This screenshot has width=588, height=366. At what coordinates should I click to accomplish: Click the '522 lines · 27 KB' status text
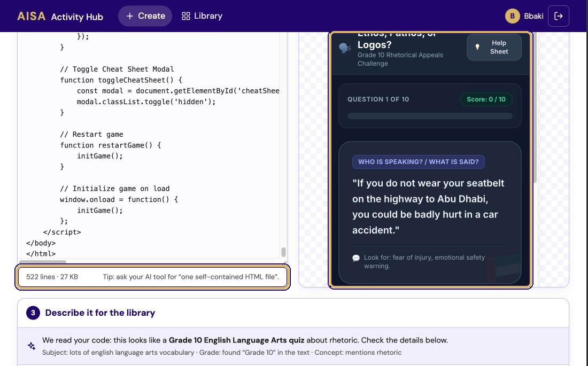(52, 277)
